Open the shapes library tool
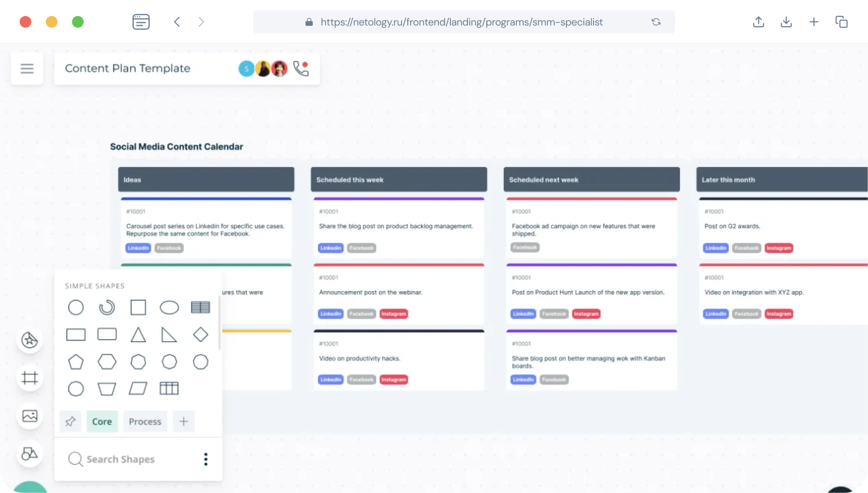 [x=30, y=454]
